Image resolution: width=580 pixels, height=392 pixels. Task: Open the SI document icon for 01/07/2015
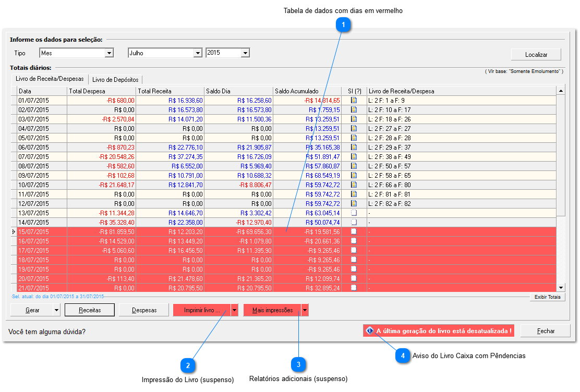[x=354, y=100]
